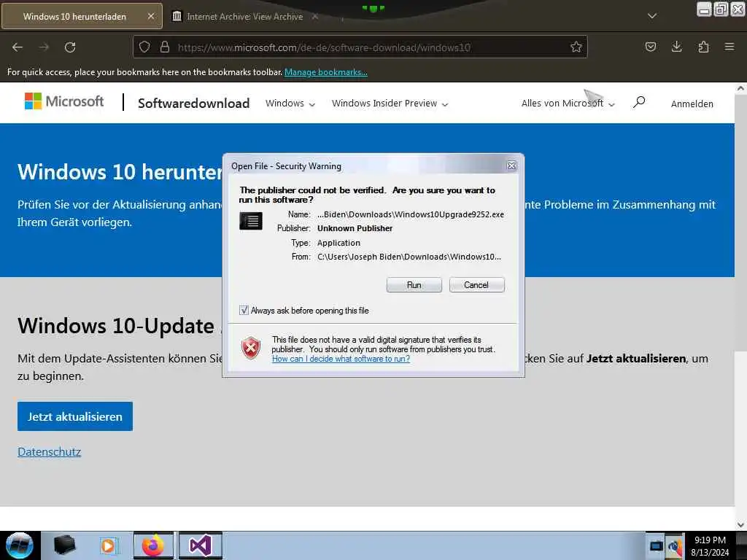This screenshot has width=747, height=560.
Task: Click the page scrollbar down arrow
Action: [740, 525]
